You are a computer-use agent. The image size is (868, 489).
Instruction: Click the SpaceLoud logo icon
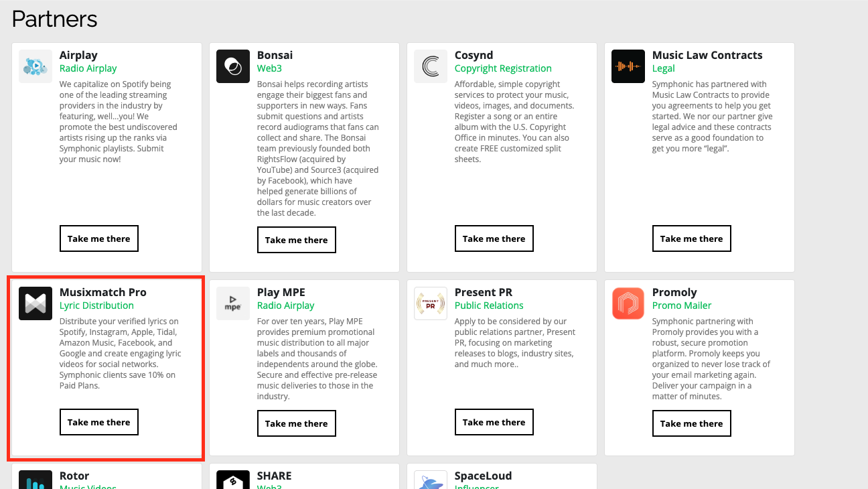tap(431, 480)
